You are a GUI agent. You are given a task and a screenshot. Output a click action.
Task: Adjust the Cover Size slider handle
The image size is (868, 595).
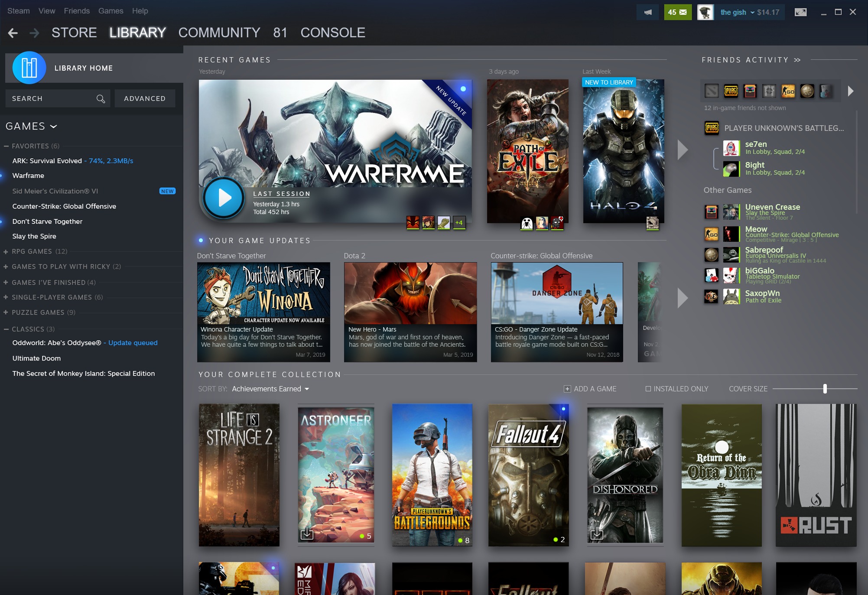pyautogui.click(x=825, y=389)
